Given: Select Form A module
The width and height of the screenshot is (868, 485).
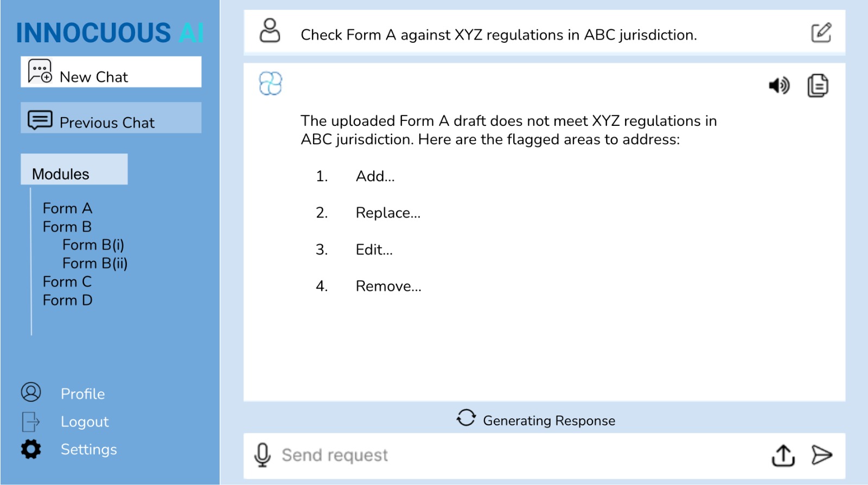Looking at the screenshot, I should point(67,208).
